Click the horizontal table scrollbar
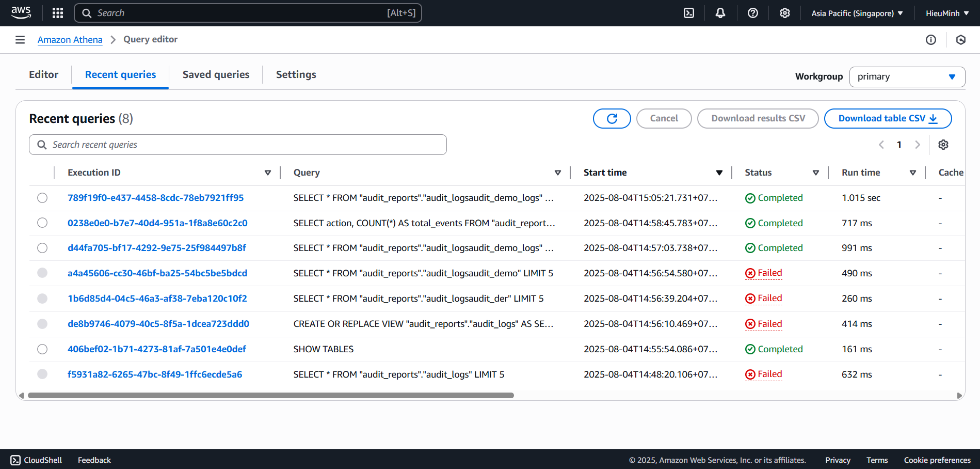980x469 pixels. [271, 396]
